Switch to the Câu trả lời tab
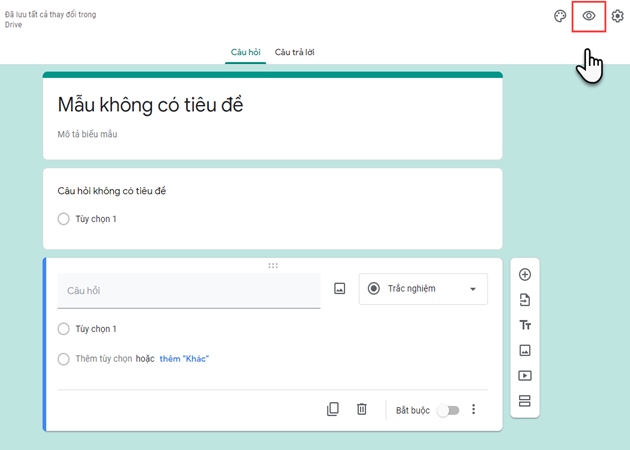 point(295,52)
